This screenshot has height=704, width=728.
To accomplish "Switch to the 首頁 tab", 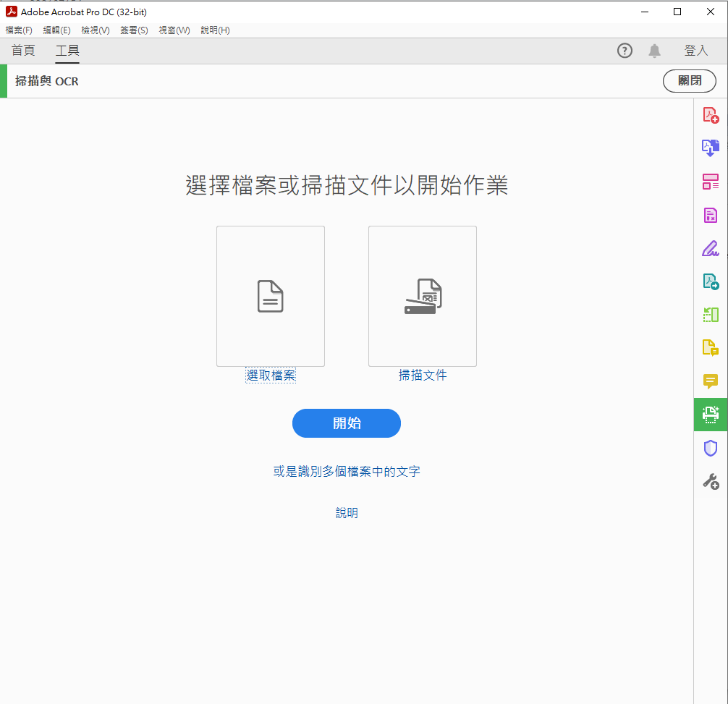I will (x=23, y=51).
